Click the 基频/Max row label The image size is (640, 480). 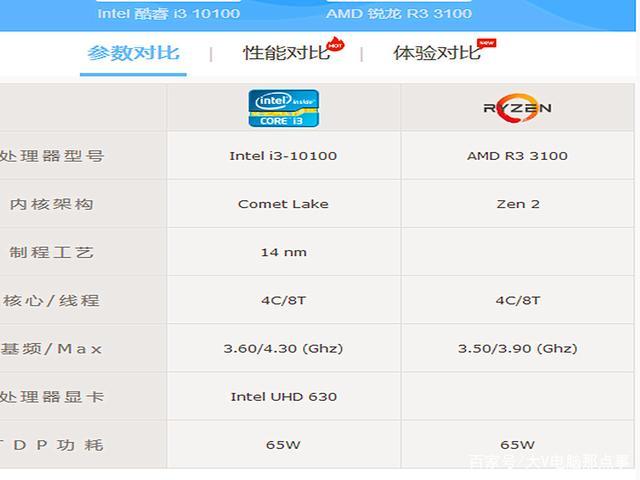[x=51, y=349]
